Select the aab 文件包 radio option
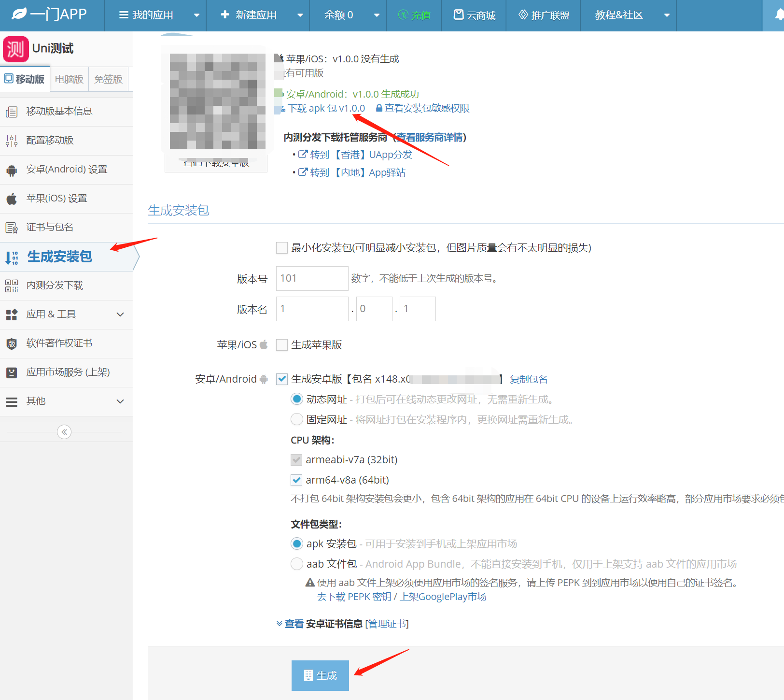The width and height of the screenshot is (784, 700). (x=297, y=564)
